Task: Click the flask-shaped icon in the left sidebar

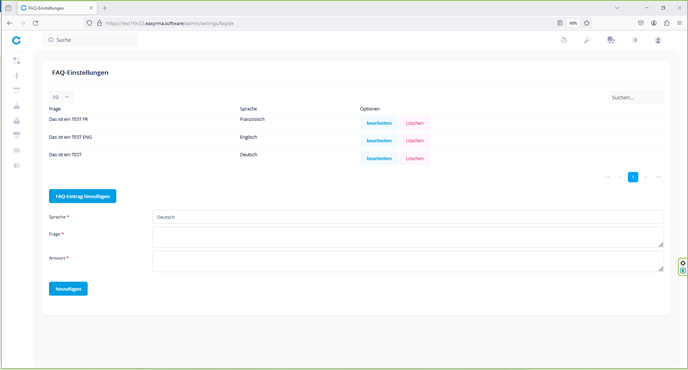Action: pyautogui.click(x=17, y=106)
